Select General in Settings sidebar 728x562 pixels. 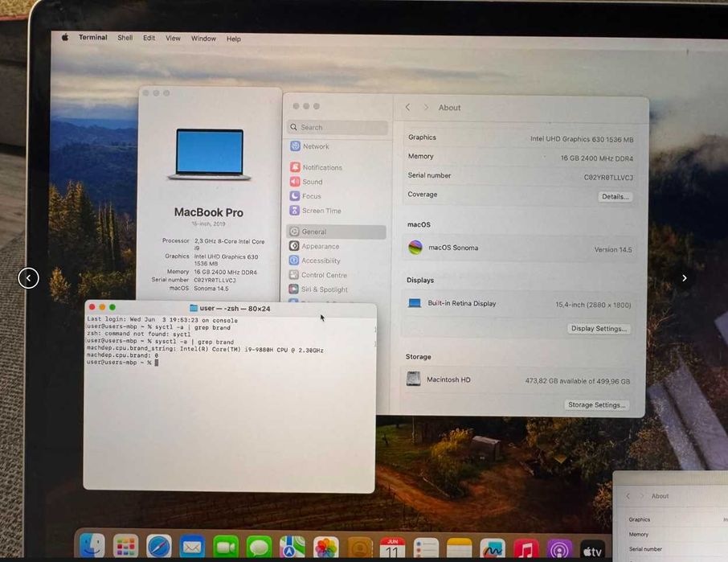tap(336, 232)
